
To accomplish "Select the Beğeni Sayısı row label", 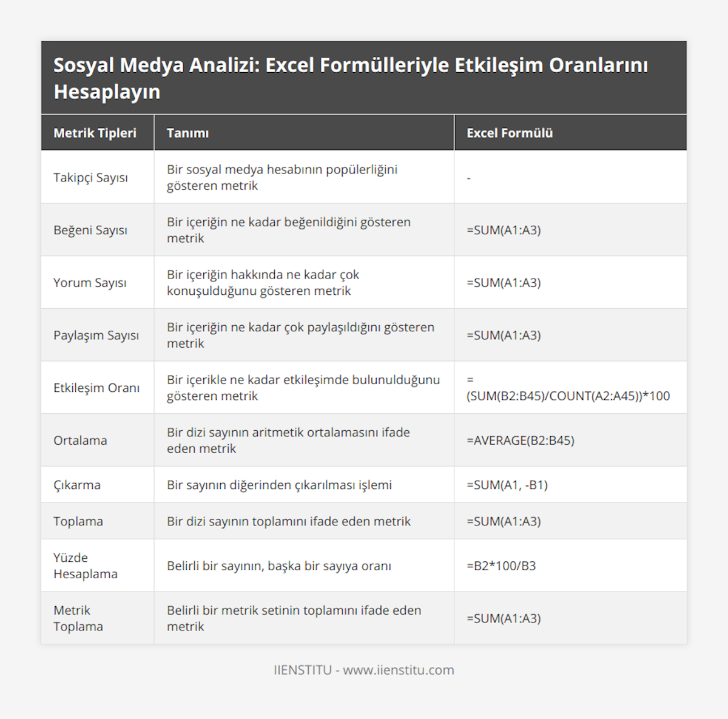I will pyautogui.click(x=90, y=230).
